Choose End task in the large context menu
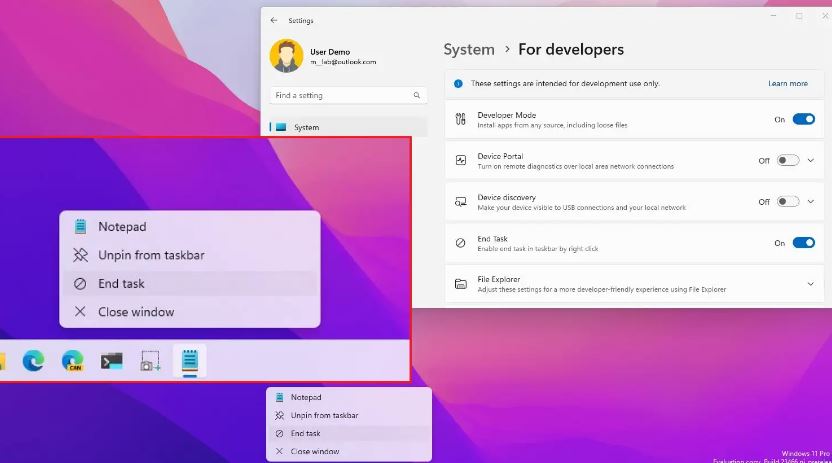The image size is (832, 463). point(190,284)
